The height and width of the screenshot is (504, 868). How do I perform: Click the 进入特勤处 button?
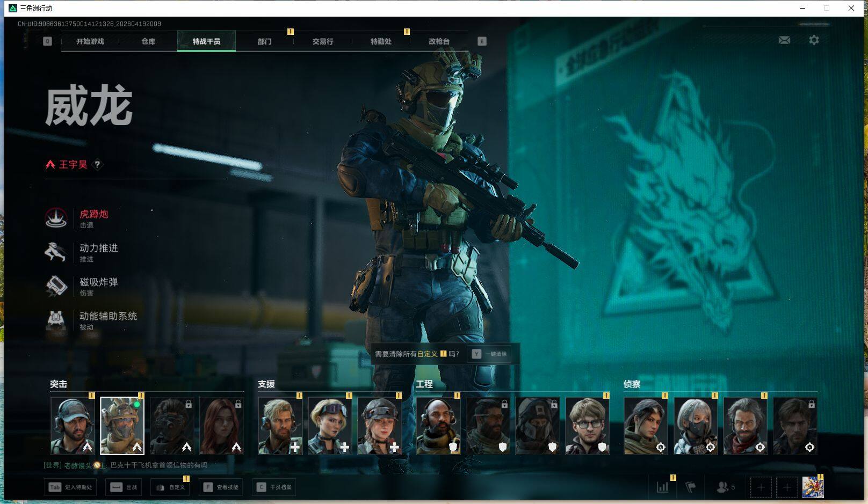click(x=70, y=487)
